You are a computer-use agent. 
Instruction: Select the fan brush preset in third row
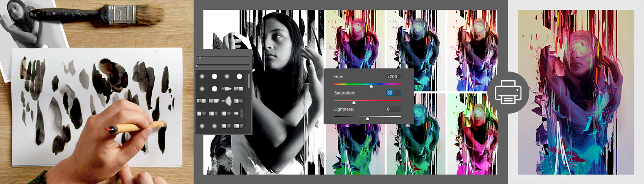227,101
